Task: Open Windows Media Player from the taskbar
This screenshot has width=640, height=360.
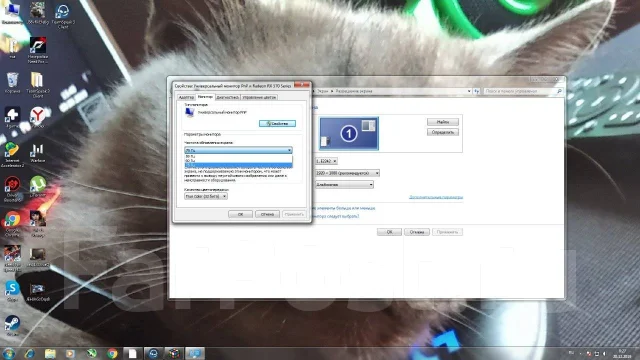Action: [x=71, y=353]
